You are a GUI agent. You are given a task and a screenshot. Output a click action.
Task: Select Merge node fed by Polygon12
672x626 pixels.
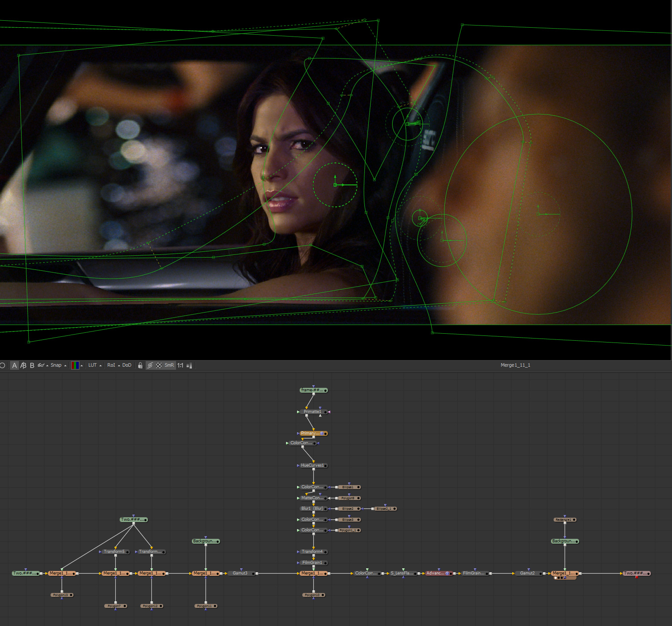151,573
